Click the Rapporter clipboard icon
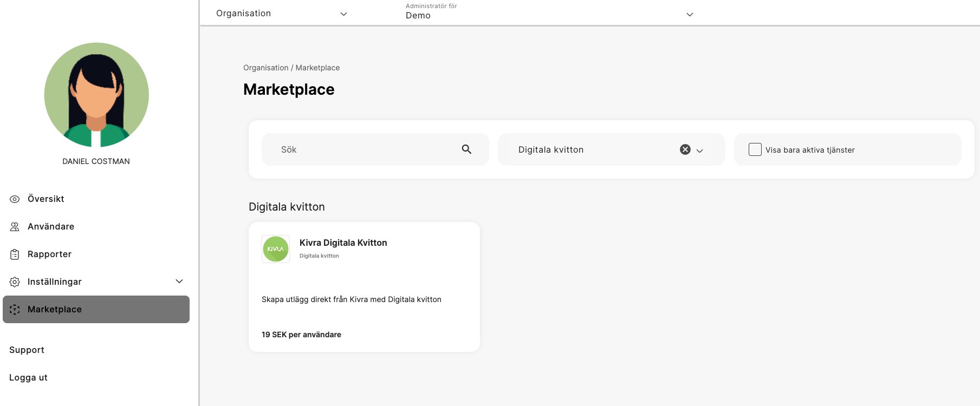This screenshot has width=980, height=406. pos(15,254)
